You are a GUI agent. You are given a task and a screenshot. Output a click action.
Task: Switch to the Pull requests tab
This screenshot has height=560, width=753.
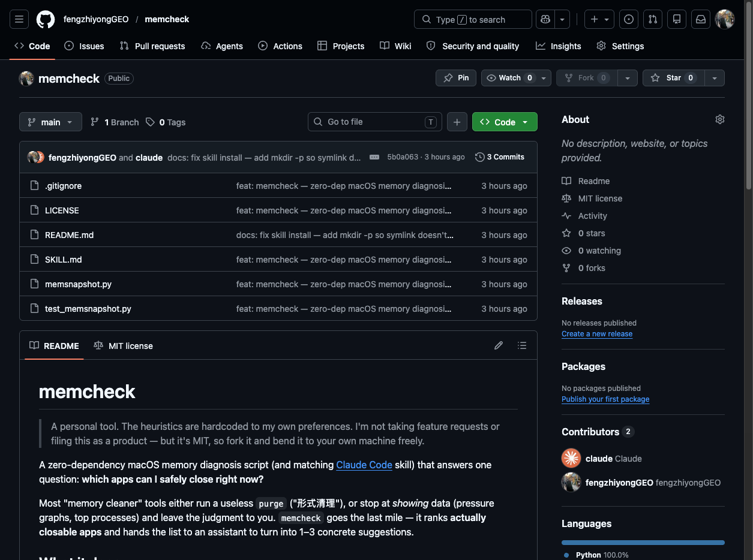coord(152,46)
